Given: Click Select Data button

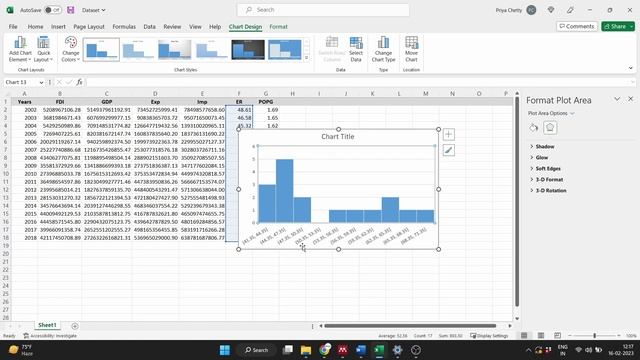Looking at the screenshot, I should coord(356,49).
